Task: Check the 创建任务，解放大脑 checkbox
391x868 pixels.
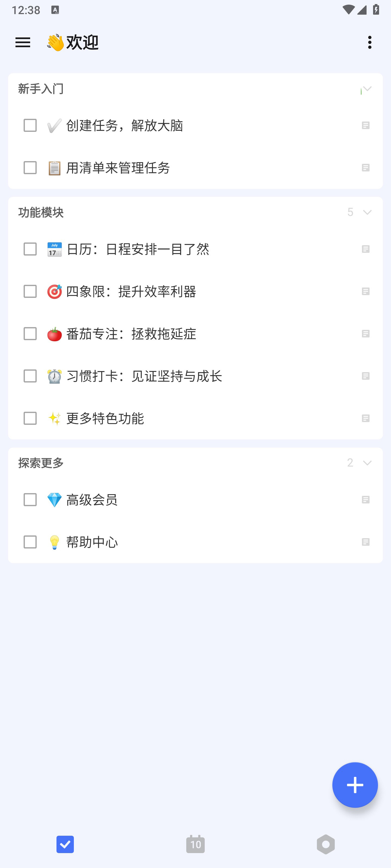Action: point(30,125)
